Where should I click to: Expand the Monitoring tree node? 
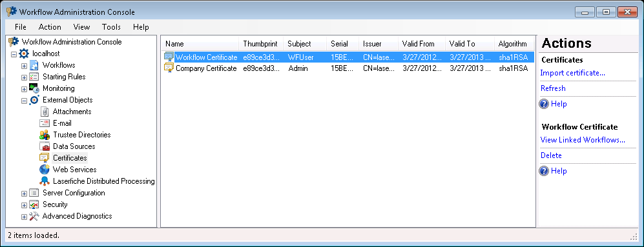[25, 88]
